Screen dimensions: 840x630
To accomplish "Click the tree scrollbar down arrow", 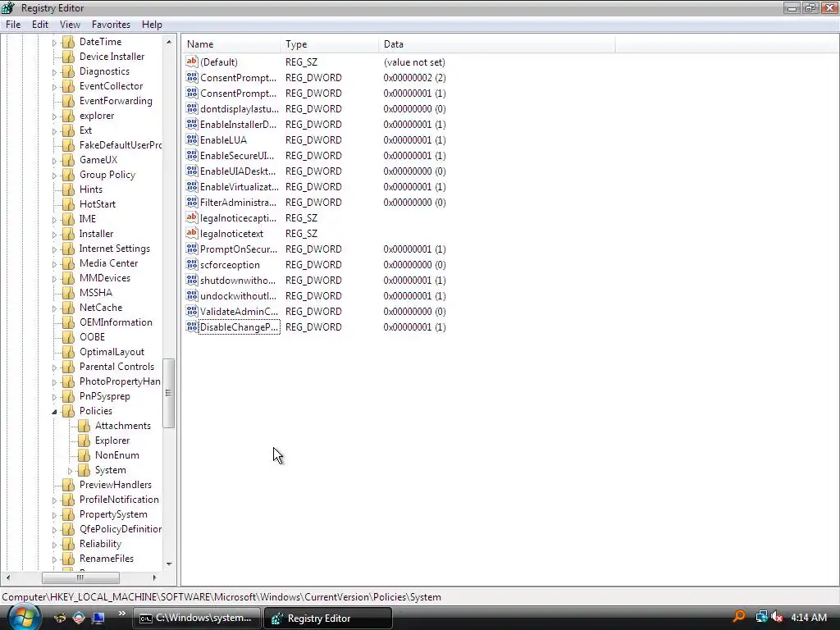I will pos(169,564).
